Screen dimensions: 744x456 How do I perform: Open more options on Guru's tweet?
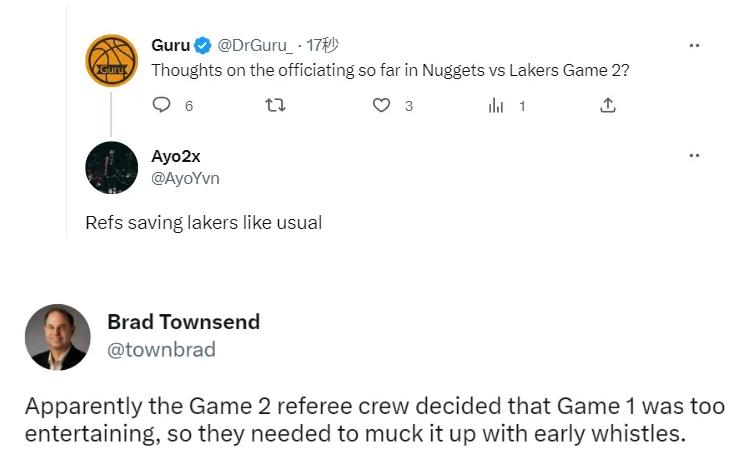pyautogui.click(x=694, y=45)
